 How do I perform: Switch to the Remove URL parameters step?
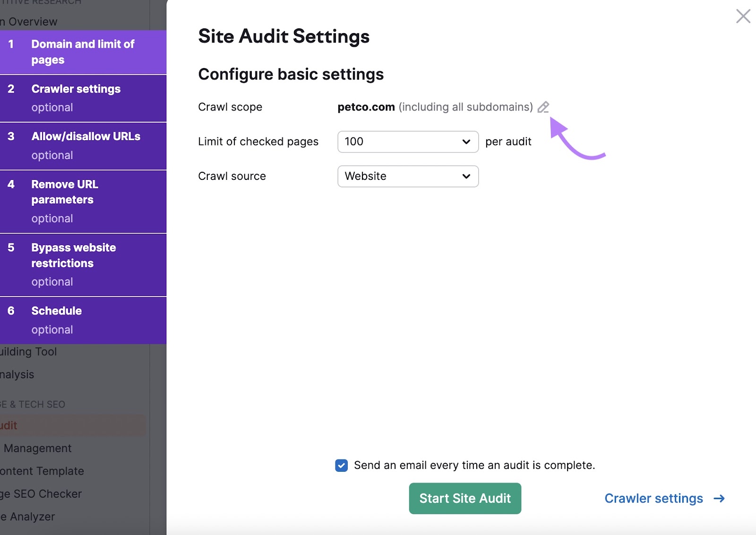point(65,192)
